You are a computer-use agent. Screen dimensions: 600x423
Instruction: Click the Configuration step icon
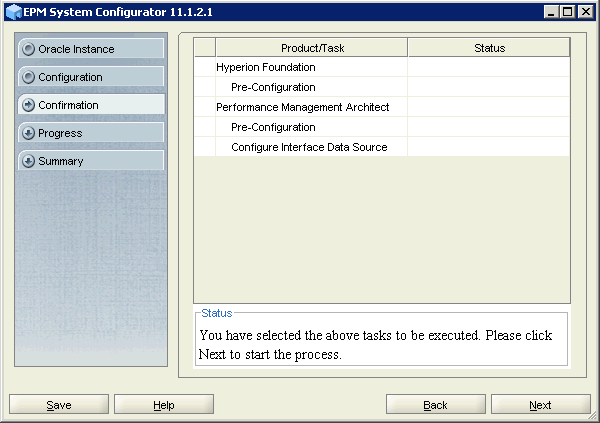click(x=28, y=77)
